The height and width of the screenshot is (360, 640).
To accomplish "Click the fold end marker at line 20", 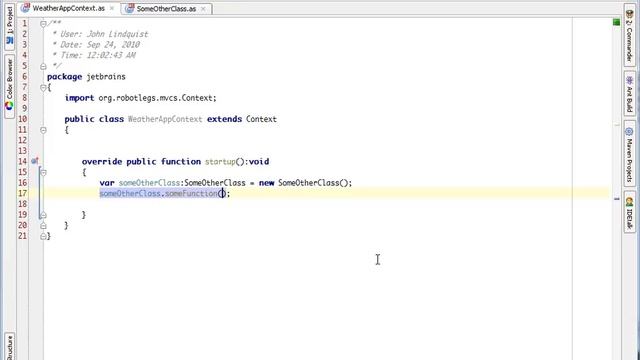I will click(x=43, y=226).
